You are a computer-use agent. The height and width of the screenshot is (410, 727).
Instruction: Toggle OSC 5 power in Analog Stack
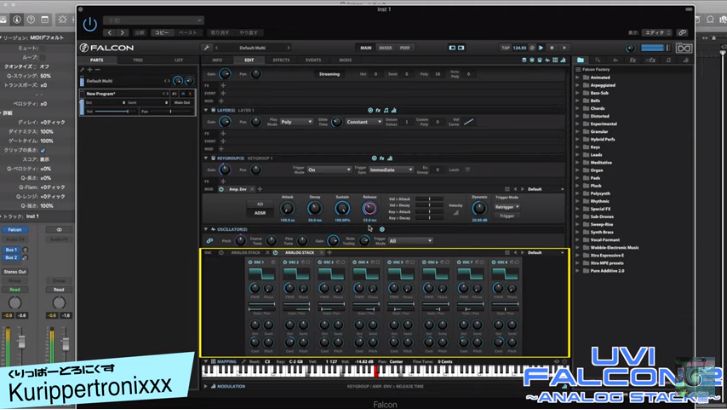tap(389, 262)
